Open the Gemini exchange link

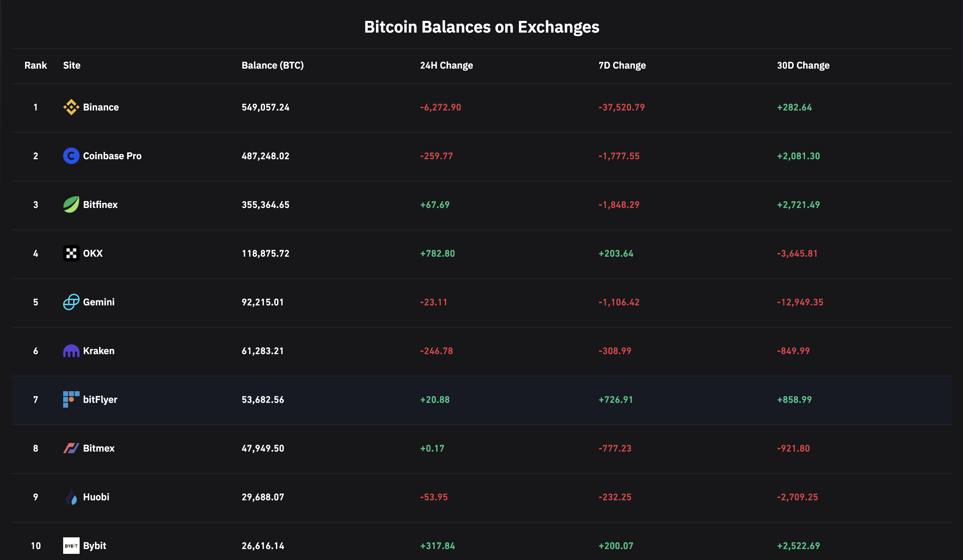[x=98, y=302]
